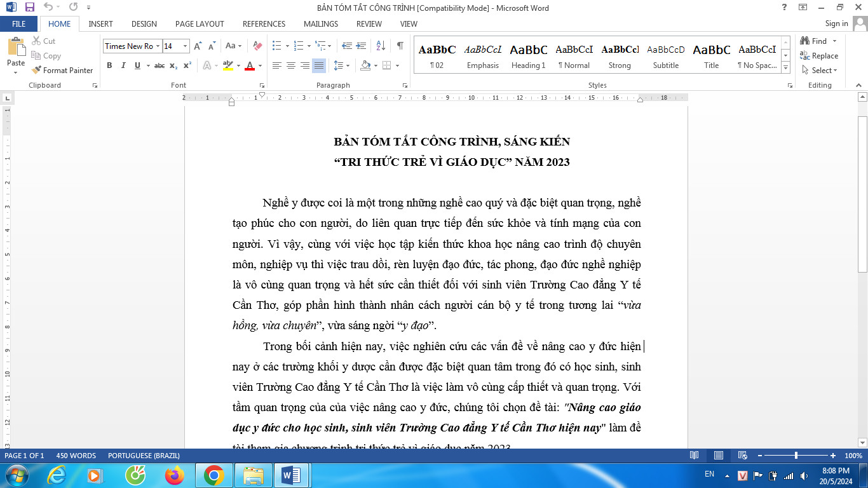Screen dimensions: 868x488
Task: Toggle Italic formatting
Action: [x=123, y=65]
